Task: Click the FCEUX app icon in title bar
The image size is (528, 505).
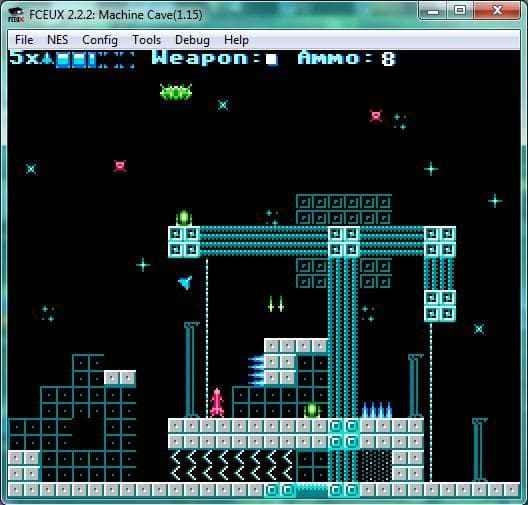Action: click(x=16, y=15)
